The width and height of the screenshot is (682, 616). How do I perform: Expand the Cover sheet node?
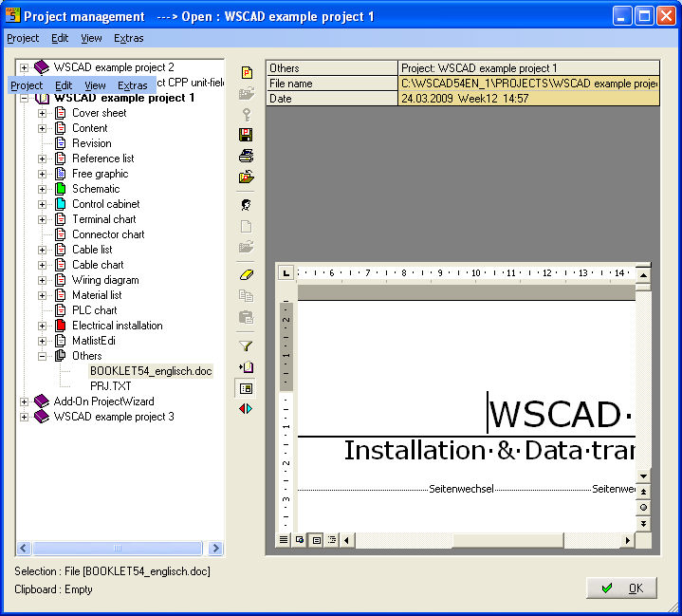point(42,113)
